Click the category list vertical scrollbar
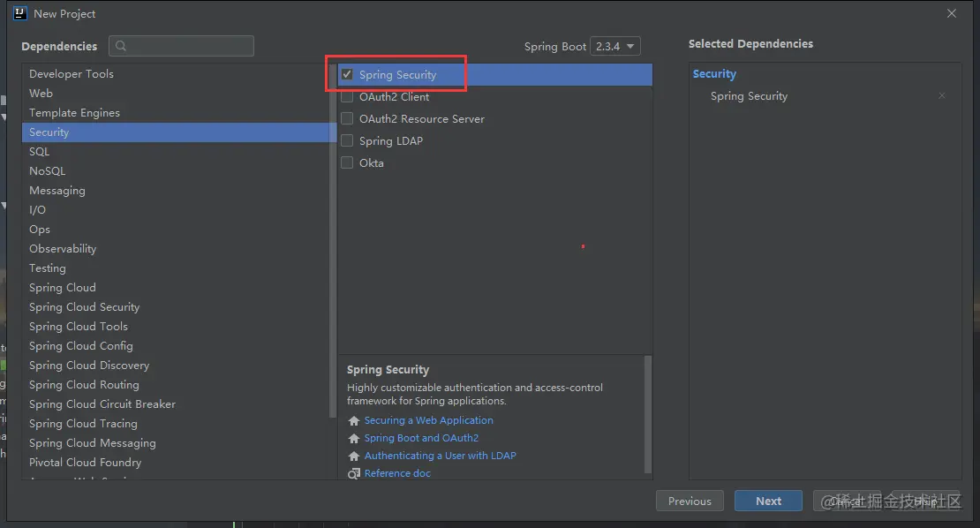The width and height of the screenshot is (980, 528). point(333,240)
